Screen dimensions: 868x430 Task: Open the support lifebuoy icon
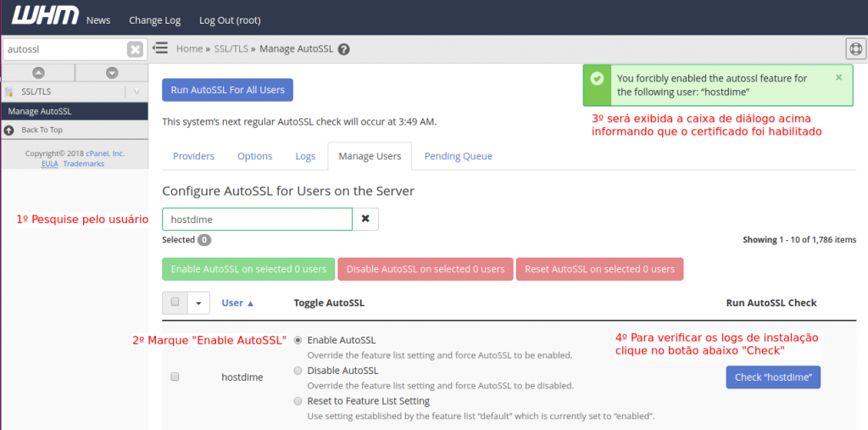pos(856,48)
